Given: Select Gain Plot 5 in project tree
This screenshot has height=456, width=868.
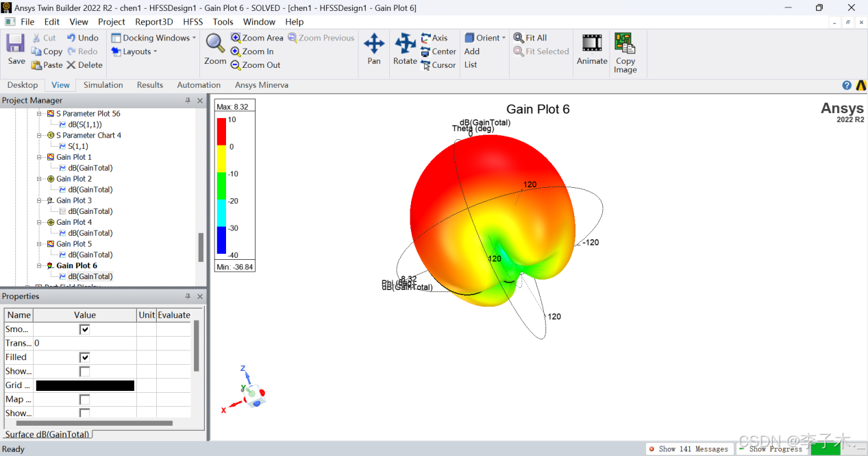Looking at the screenshot, I should 74,244.
